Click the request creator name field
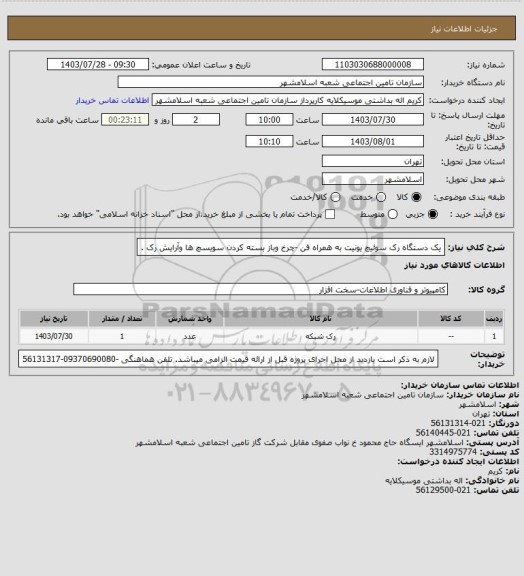 pos(288,100)
